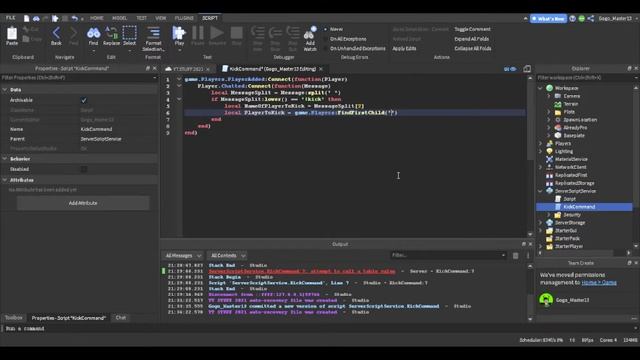Expand the Security folder node
Screen dimensions: 640x360
549,215
